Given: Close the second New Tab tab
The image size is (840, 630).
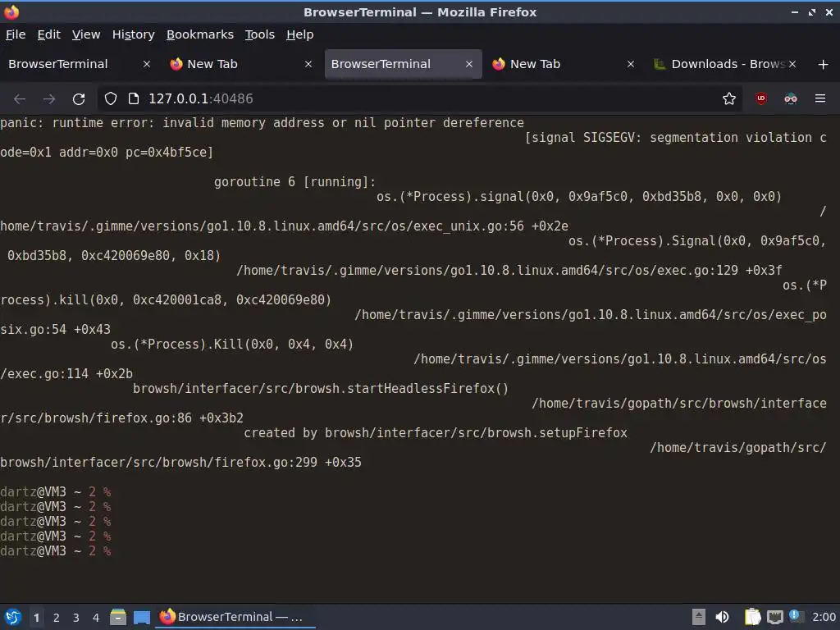Looking at the screenshot, I should pos(631,64).
